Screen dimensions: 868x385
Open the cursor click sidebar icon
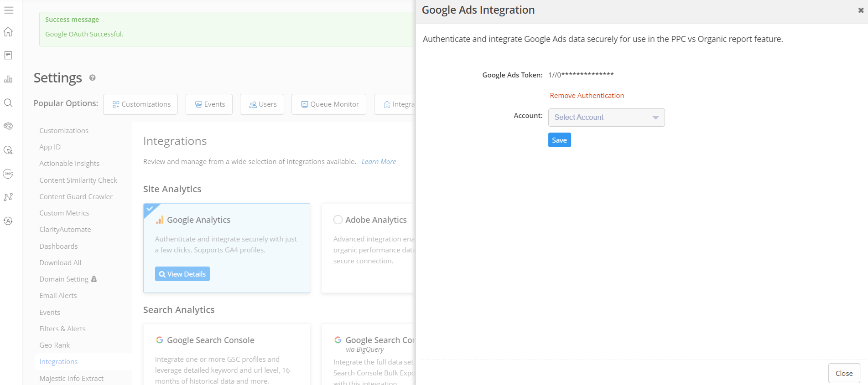pos(8,150)
